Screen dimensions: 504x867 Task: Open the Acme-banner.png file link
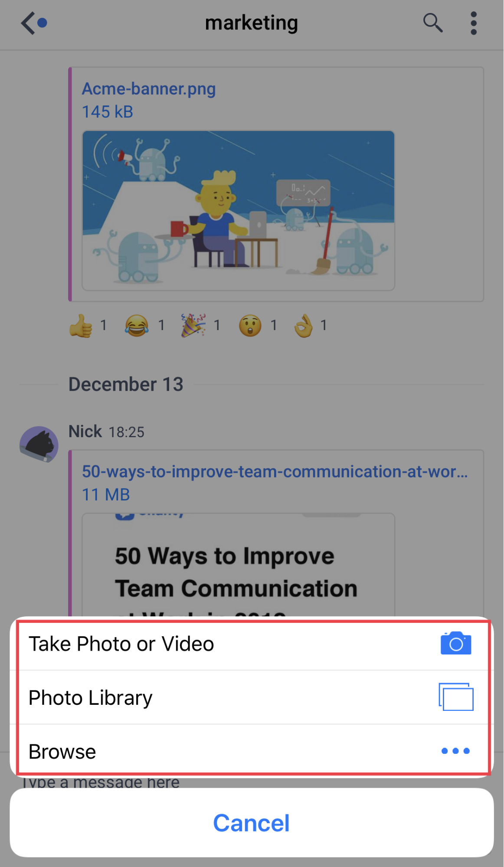(149, 88)
